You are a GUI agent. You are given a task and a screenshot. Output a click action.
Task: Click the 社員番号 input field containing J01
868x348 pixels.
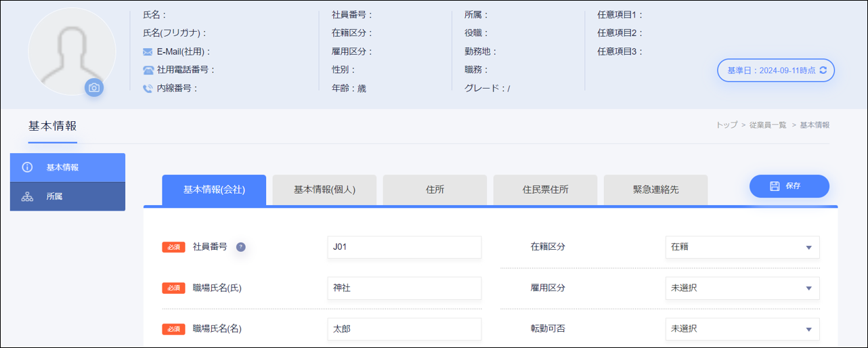[404, 247]
